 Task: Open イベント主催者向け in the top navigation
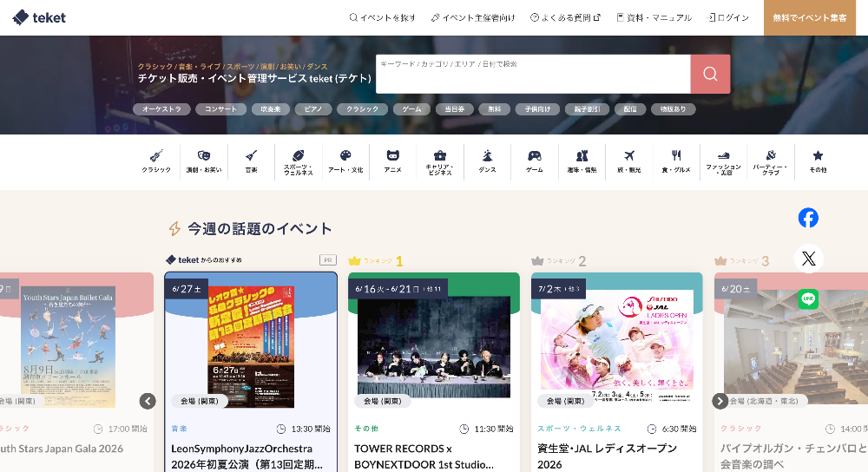click(x=473, y=17)
